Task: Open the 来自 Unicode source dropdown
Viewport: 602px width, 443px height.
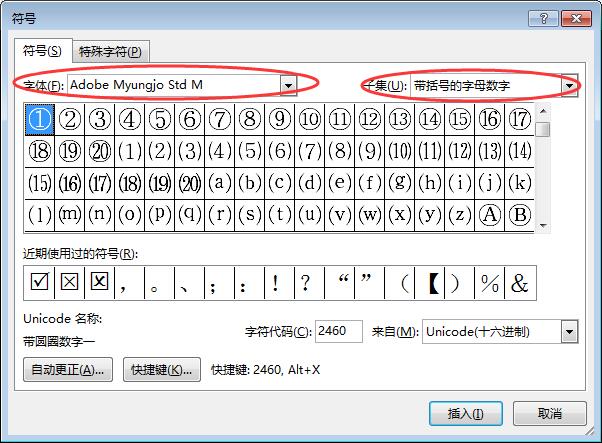Action: pos(570,332)
